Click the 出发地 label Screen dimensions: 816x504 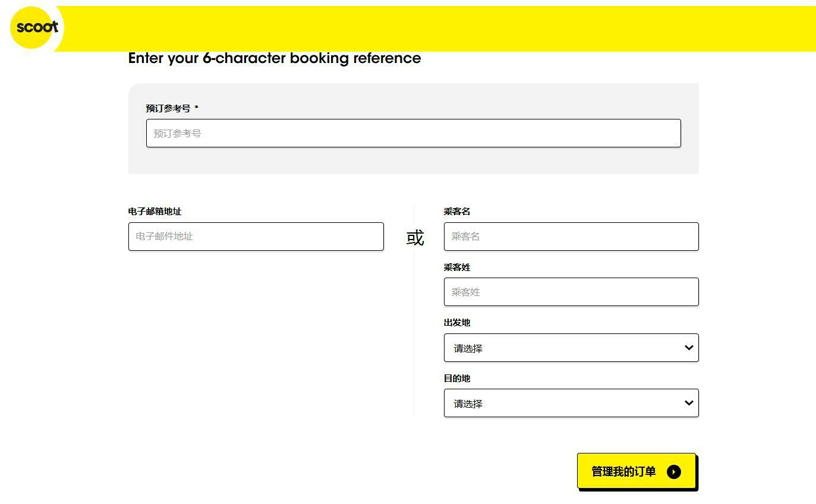pos(456,323)
